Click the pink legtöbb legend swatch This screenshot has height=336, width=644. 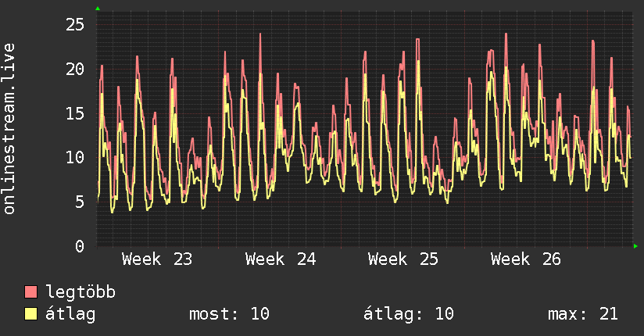[30, 291]
